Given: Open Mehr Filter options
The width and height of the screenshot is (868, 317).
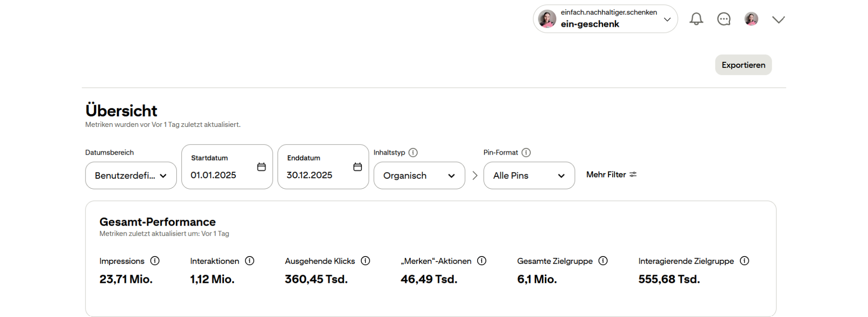Looking at the screenshot, I should click(611, 175).
